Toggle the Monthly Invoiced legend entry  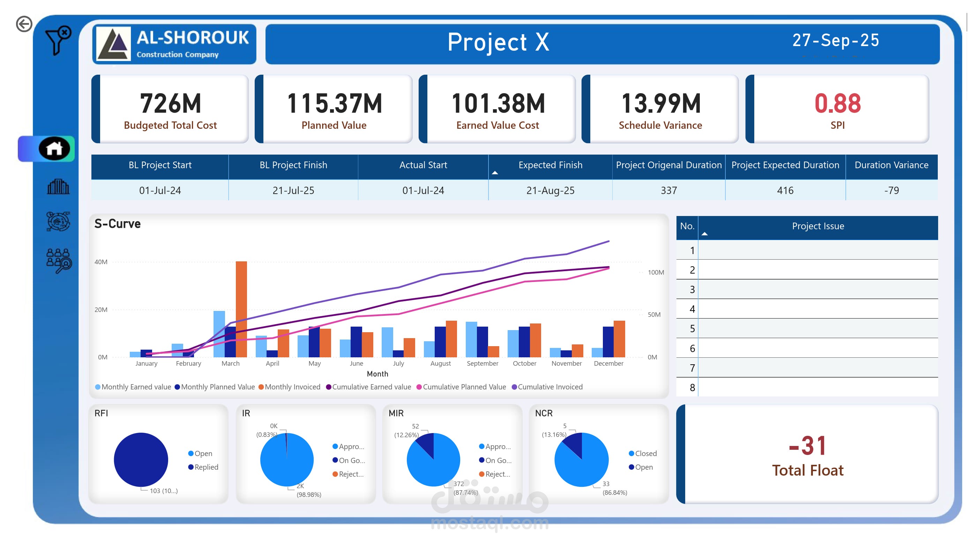tap(292, 387)
